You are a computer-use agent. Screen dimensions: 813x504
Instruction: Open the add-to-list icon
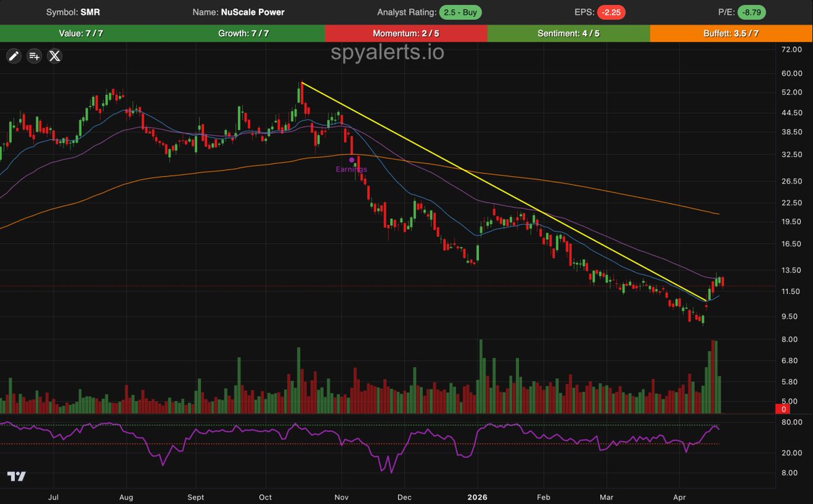point(34,56)
